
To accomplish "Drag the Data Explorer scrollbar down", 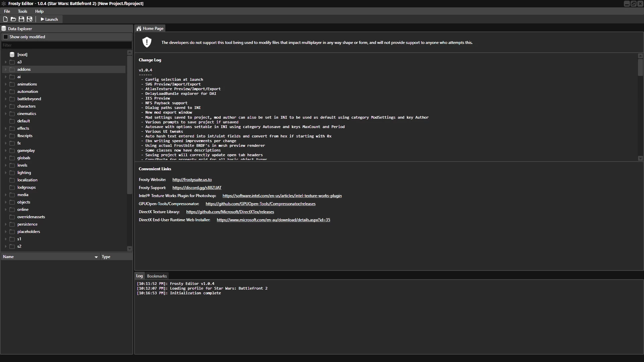I will (129, 248).
